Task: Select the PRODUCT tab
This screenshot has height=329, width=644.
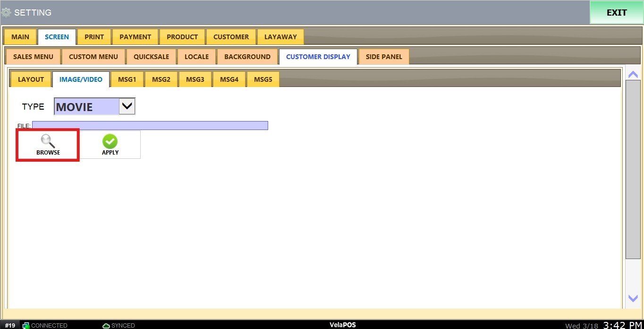Action: pyautogui.click(x=182, y=37)
